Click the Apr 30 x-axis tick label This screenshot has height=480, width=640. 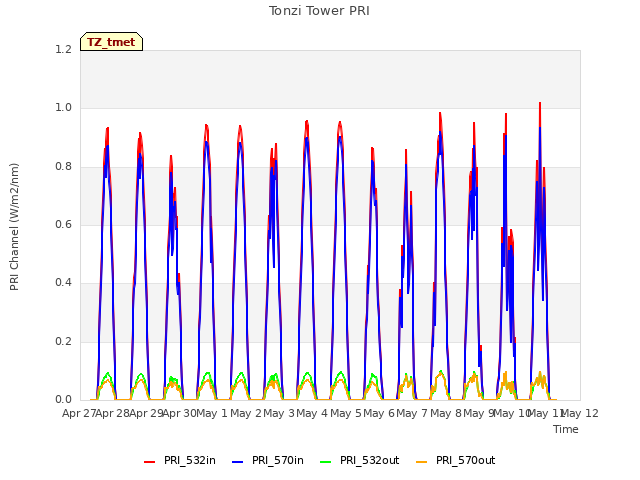(x=179, y=413)
